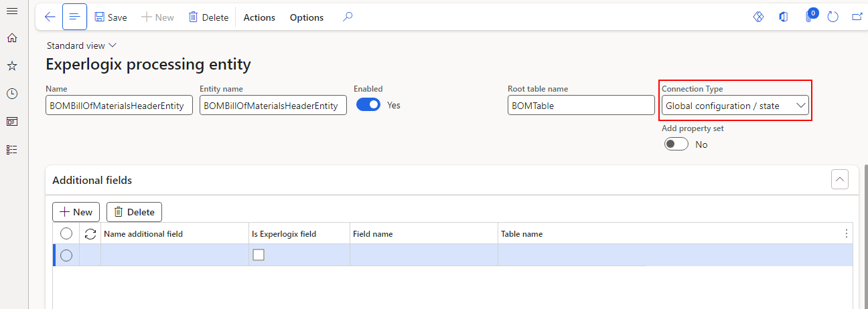Screen dimensions: 868x309
Task: Click New in the action bar
Action: (x=157, y=17)
